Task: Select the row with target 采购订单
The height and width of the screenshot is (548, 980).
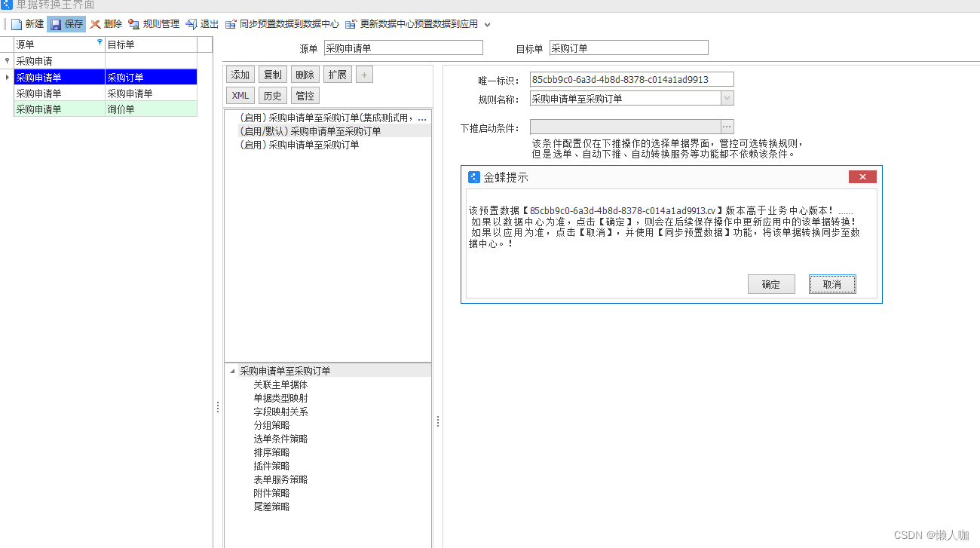Action: click(106, 77)
